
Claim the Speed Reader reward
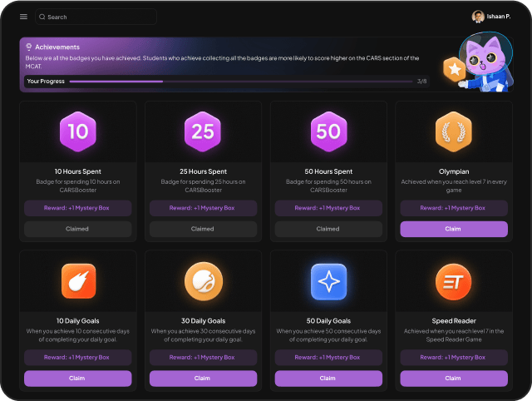click(x=453, y=379)
